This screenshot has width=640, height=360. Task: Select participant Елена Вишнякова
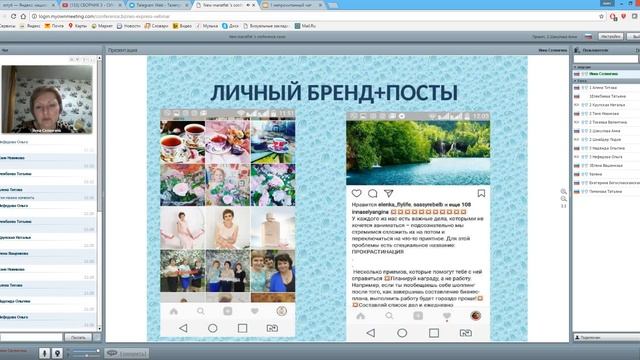607,166
